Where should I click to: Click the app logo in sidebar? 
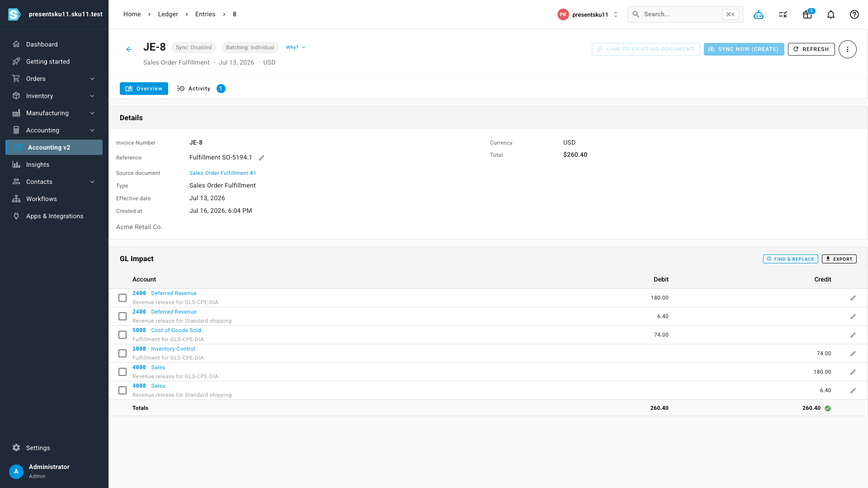tap(14, 14)
